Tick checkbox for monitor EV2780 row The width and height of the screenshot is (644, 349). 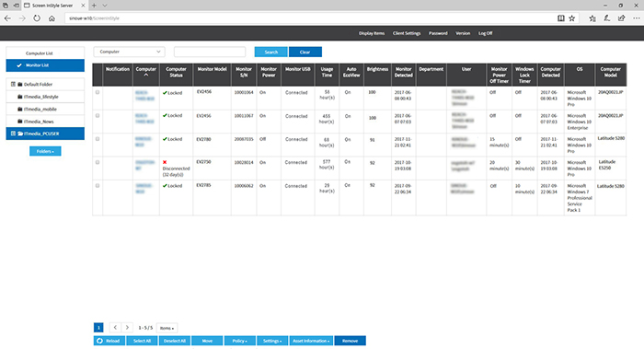[98, 139]
